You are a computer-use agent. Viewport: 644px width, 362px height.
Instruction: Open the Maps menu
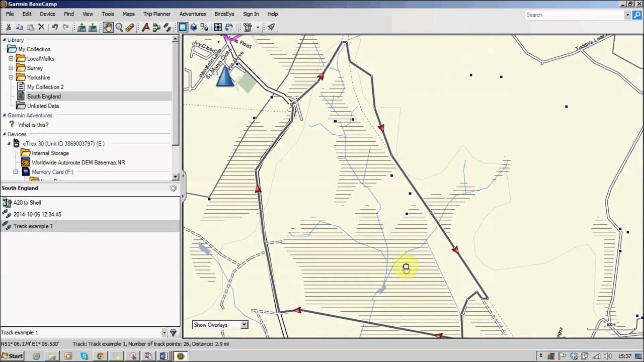[x=128, y=14]
